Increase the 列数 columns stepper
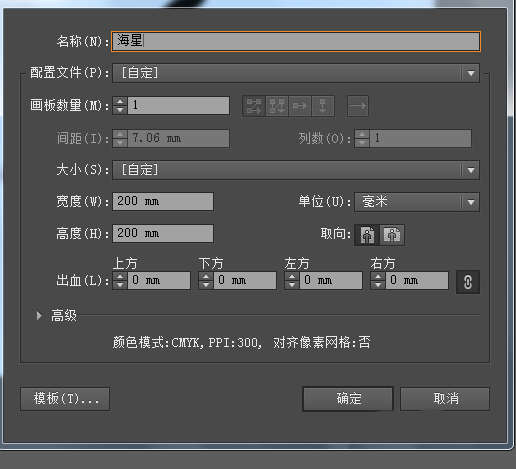The height and width of the screenshot is (469, 516). click(x=362, y=134)
